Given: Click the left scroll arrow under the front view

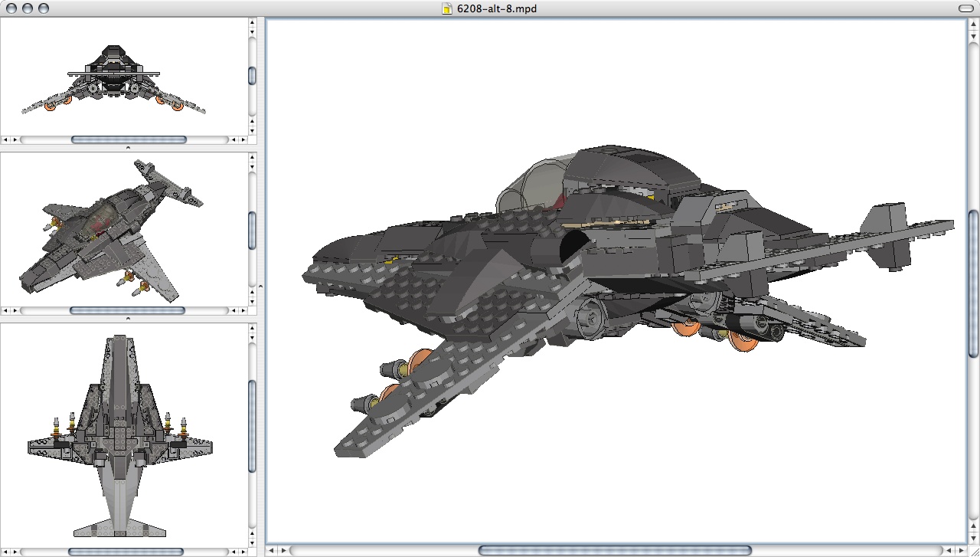Looking at the screenshot, I should pyautogui.click(x=5, y=139).
